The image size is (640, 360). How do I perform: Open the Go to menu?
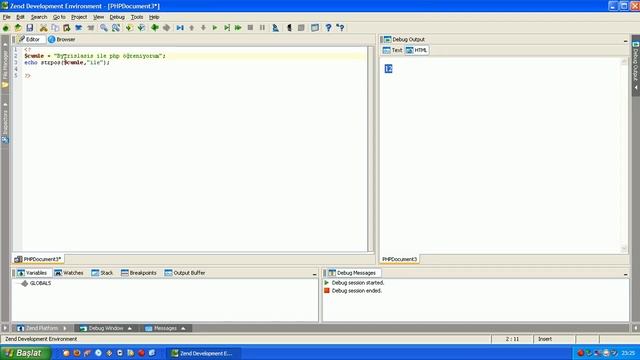(x=59, y=17)
